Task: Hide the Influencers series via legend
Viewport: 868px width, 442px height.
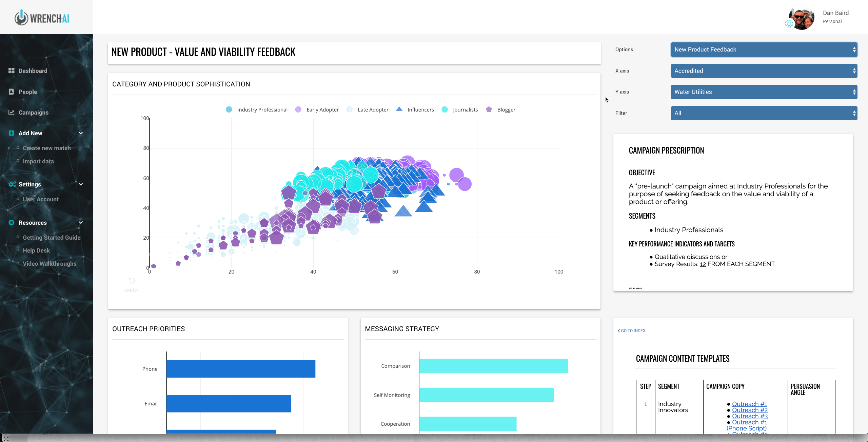Action: click(420, 109)
